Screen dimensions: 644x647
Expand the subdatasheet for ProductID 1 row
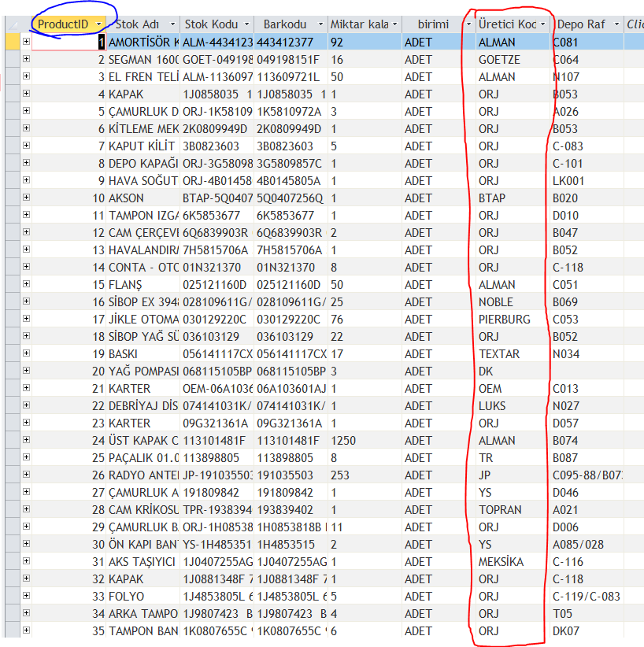click(27, 42)
